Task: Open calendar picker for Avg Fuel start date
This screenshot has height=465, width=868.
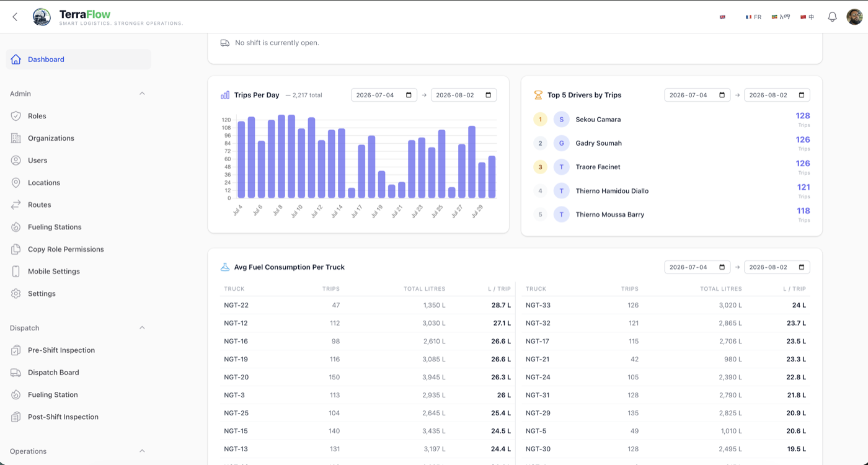Action: pyautogui.click(x=722, y=267)
